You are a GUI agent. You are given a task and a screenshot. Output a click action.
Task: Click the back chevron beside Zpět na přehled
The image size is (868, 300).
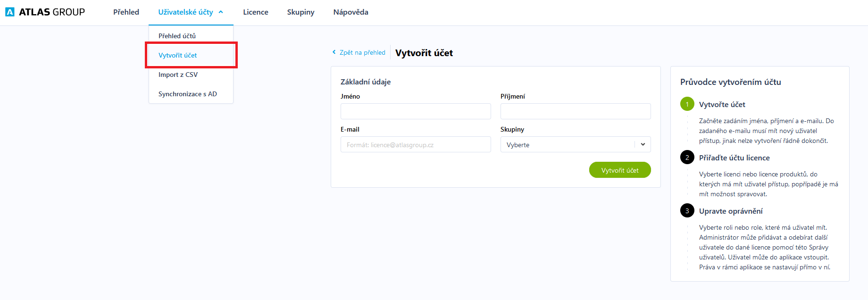tap(334, 52)
